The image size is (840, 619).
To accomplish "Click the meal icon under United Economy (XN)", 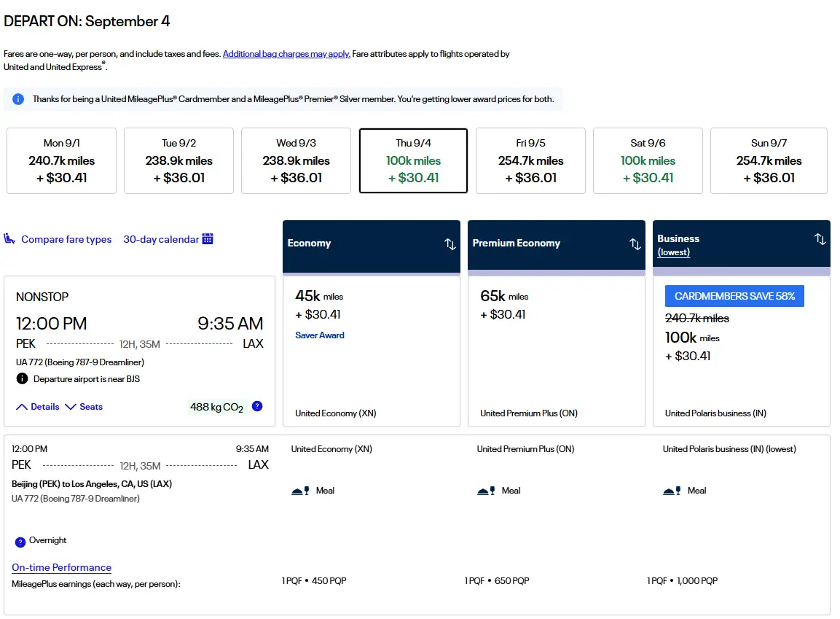I will [x=300, y=491].
